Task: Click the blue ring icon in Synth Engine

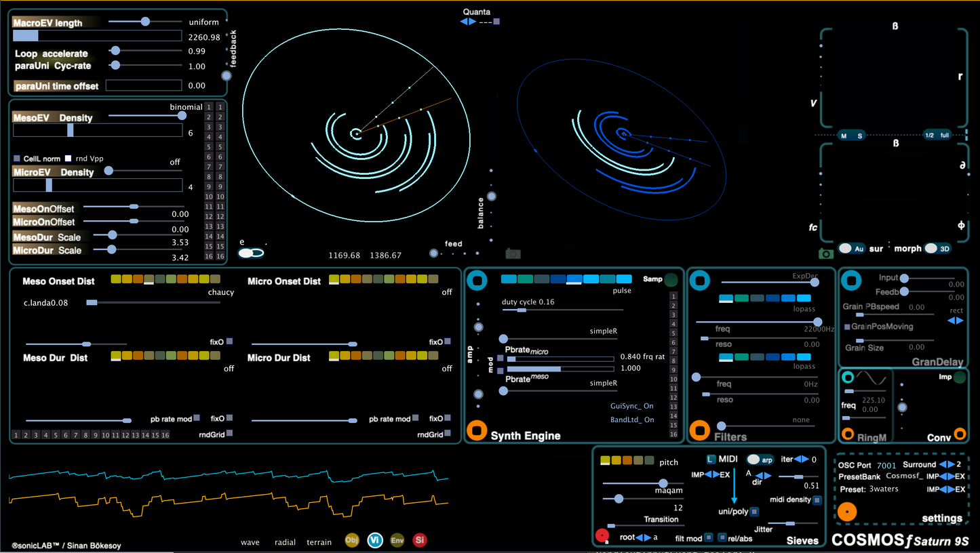Action: click(x=477, y=280)
